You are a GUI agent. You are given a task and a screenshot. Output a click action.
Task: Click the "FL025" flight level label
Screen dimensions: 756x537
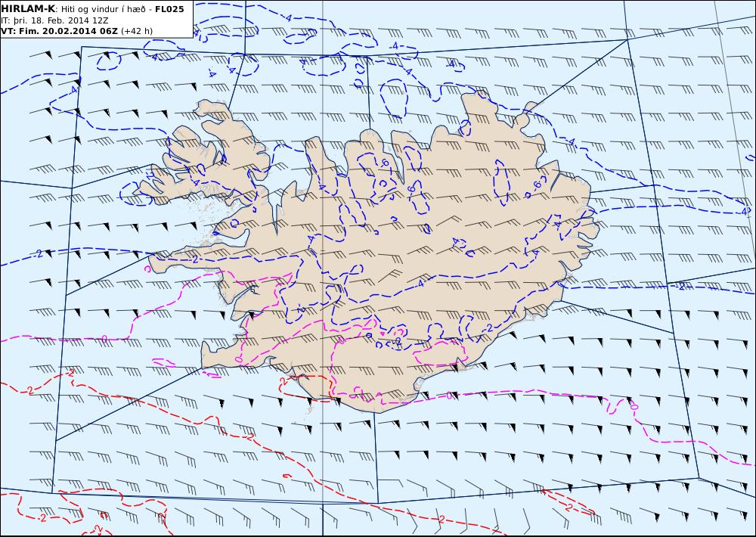point(169,9)
